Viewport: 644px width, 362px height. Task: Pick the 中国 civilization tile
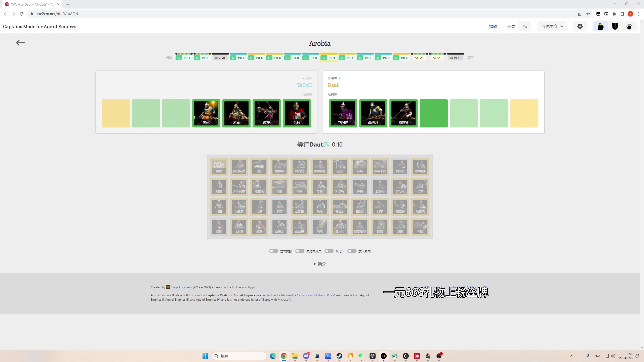420,227
